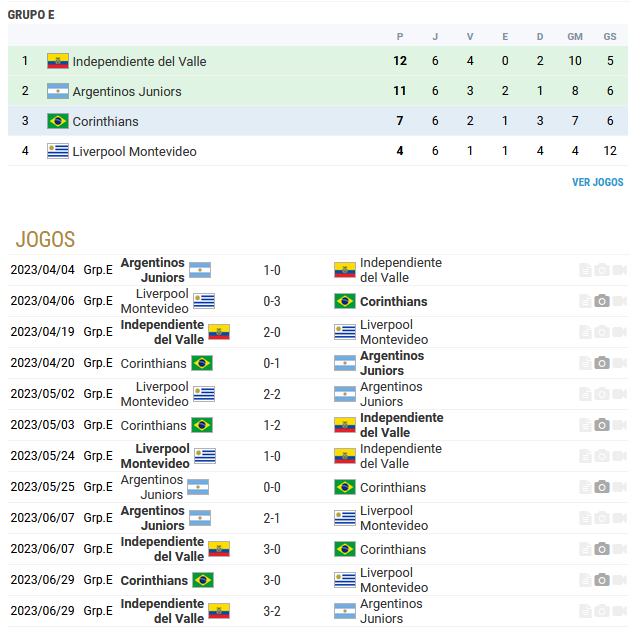Click the 2023/05/24 match date
The height and width of the screenshot is (631, 630).
pyautogui.click(x=42, y=456)
